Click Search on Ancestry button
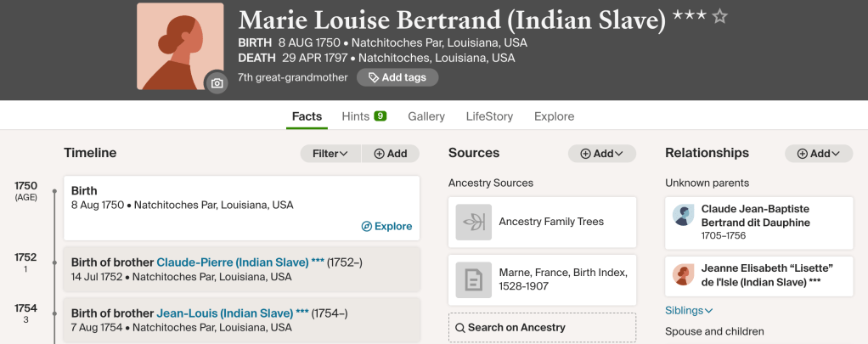868x344 pixels. [542, 328]
